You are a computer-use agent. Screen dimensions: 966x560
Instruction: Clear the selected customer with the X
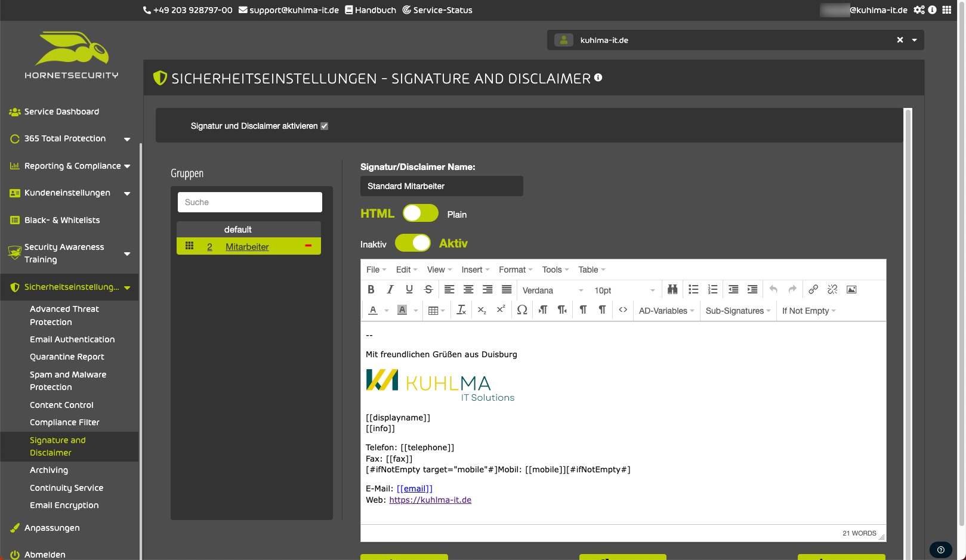[x=900, y=40]
